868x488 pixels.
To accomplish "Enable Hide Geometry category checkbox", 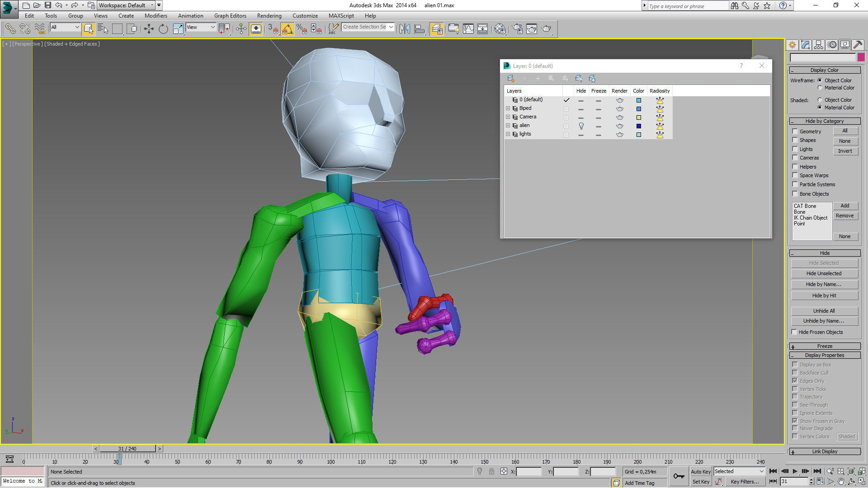I will point(795,131).
